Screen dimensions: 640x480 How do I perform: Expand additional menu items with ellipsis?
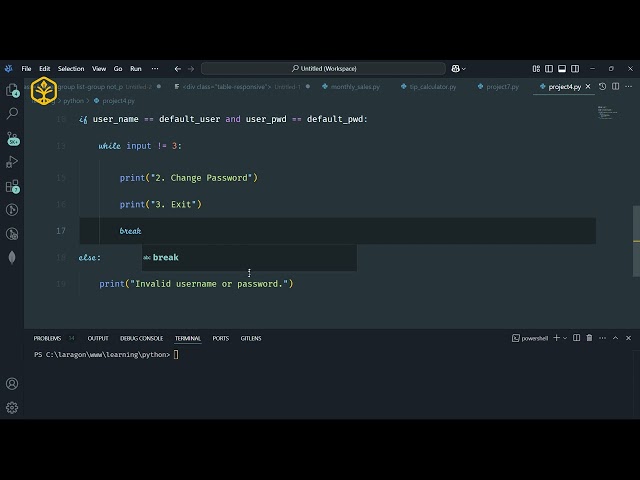[x=155, y=69]
